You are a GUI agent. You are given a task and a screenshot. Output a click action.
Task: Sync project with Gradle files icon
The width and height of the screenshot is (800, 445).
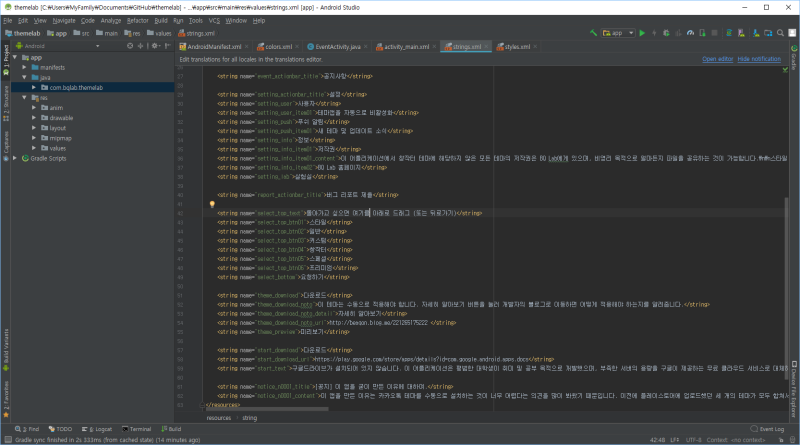click(729, 33)
